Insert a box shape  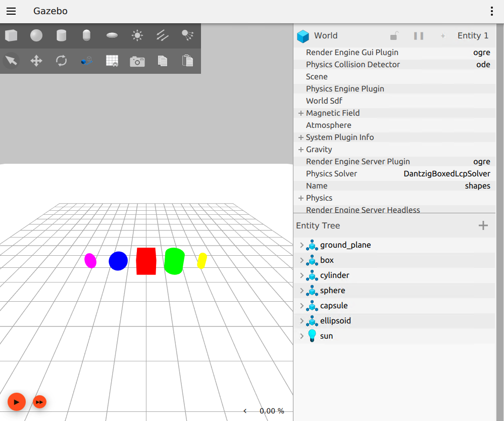pos(11,35)
